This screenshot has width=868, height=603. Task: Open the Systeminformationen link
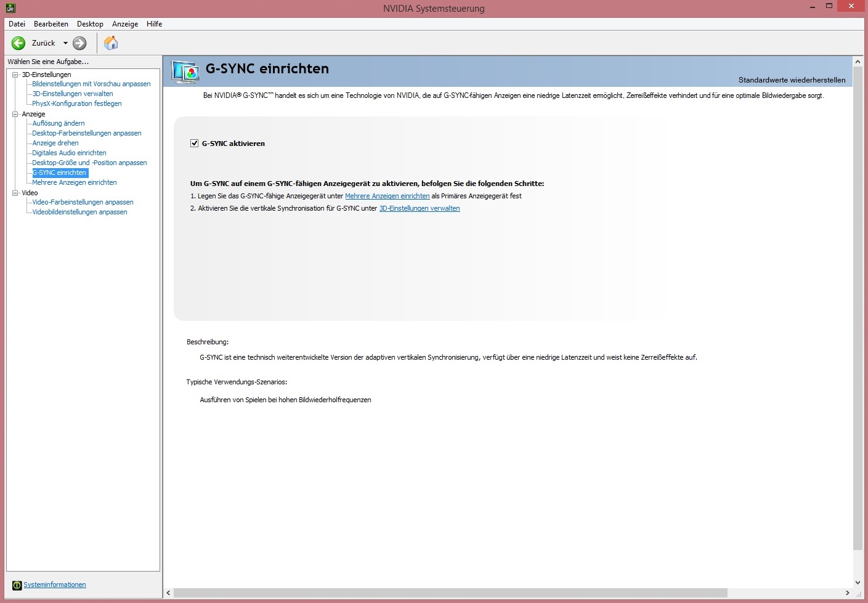point(55,585)
